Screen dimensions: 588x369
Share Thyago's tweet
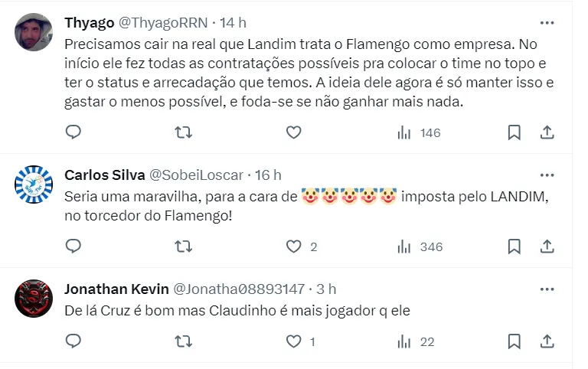click(547, 132)
